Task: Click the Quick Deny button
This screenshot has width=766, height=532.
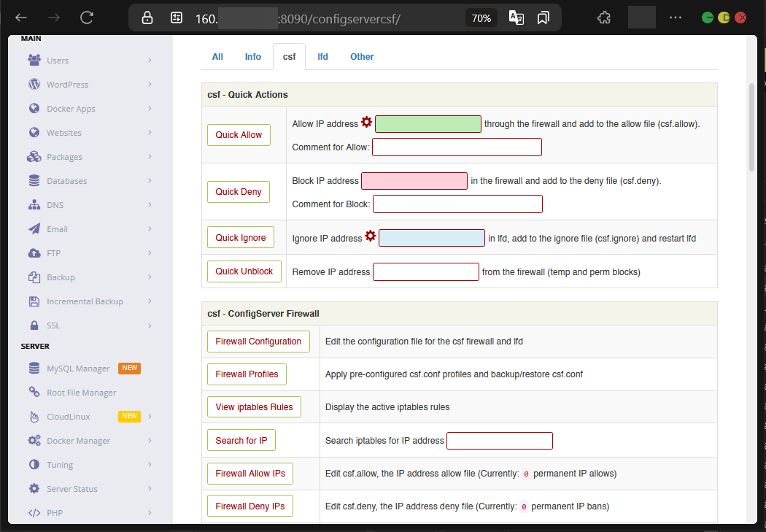Action: [x=239, y=192]
